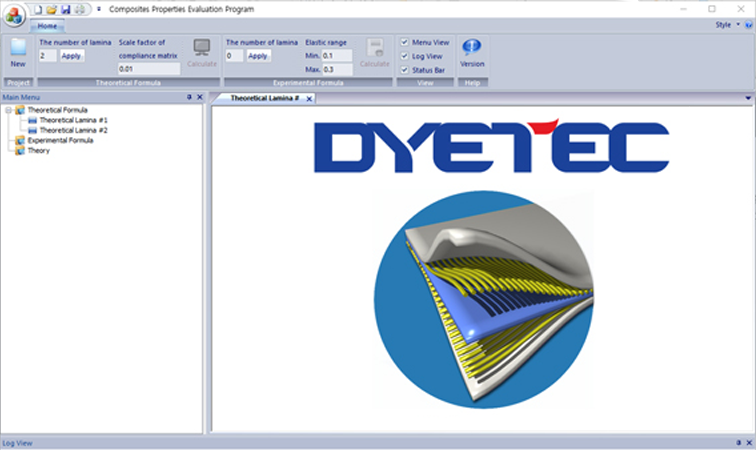Click the Elastic range Min. field
This screenshot has width=756, height=450.
click(337, 55)
